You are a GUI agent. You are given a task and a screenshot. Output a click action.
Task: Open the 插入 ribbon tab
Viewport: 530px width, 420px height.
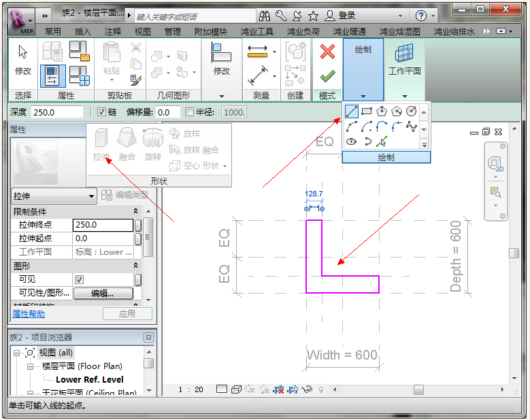[82, 31]
